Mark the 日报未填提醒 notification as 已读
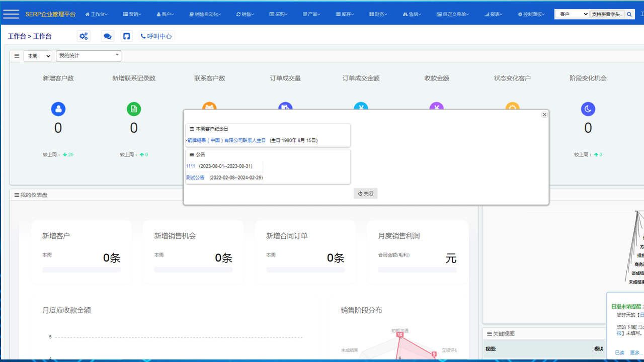Screen dimensions: 644x362 [619, 352]
